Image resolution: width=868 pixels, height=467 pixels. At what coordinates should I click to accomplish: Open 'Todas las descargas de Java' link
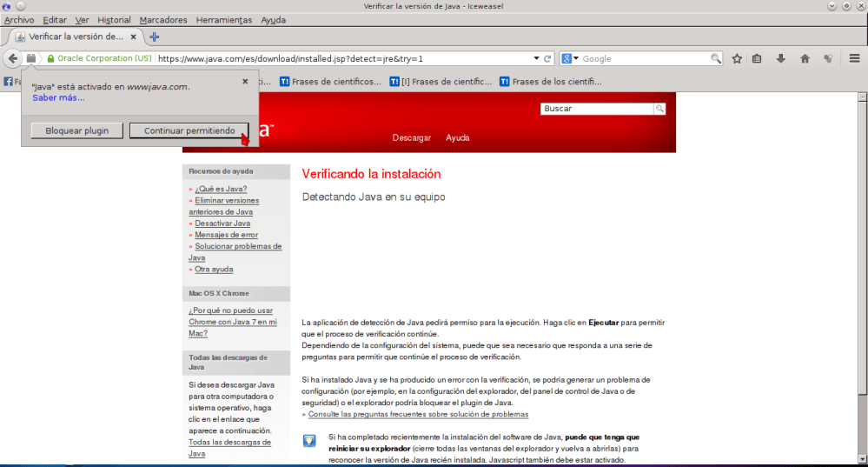(x=229, y=448)
